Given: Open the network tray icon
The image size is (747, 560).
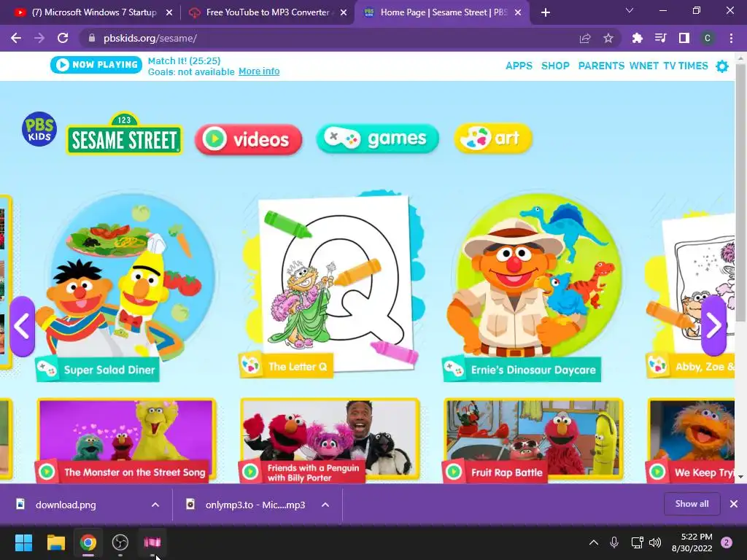Looking at the screenshot, I should pyautogui.click(x=636, y=542).
